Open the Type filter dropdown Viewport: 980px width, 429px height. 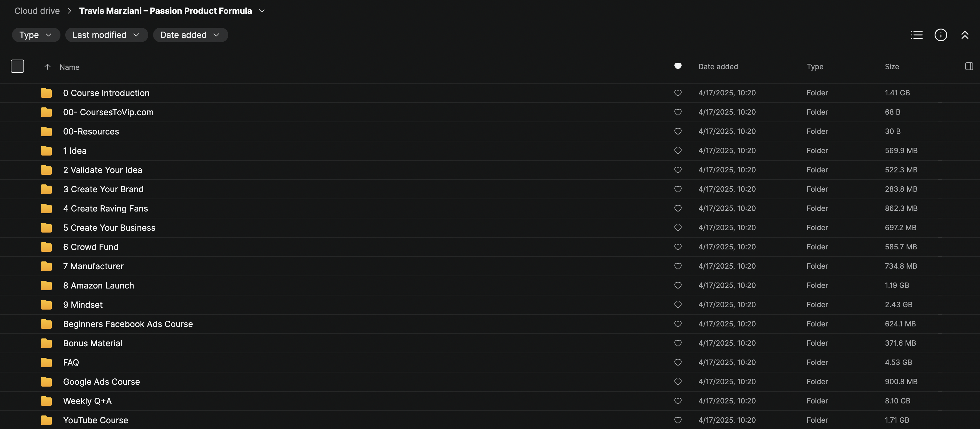[36, 35]
